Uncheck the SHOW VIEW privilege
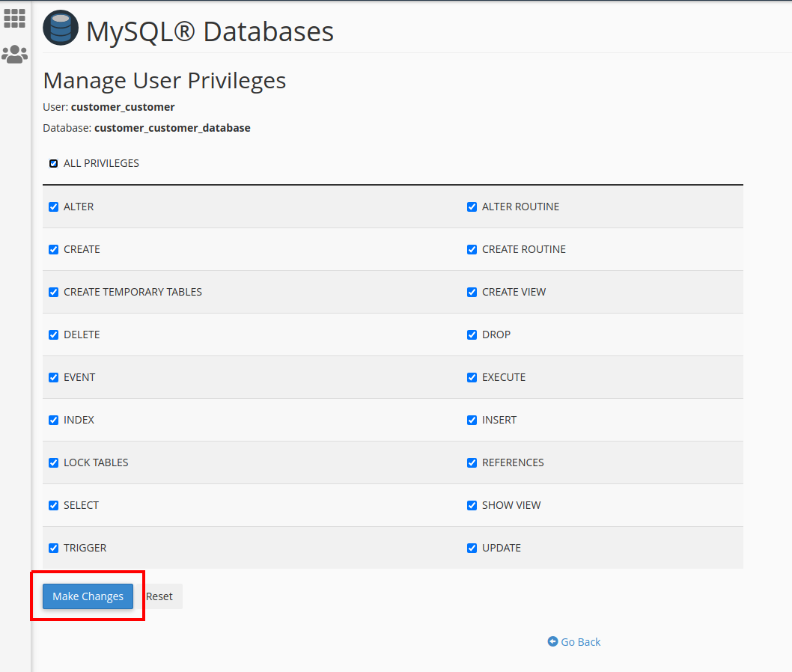 (x=472, y=505)
